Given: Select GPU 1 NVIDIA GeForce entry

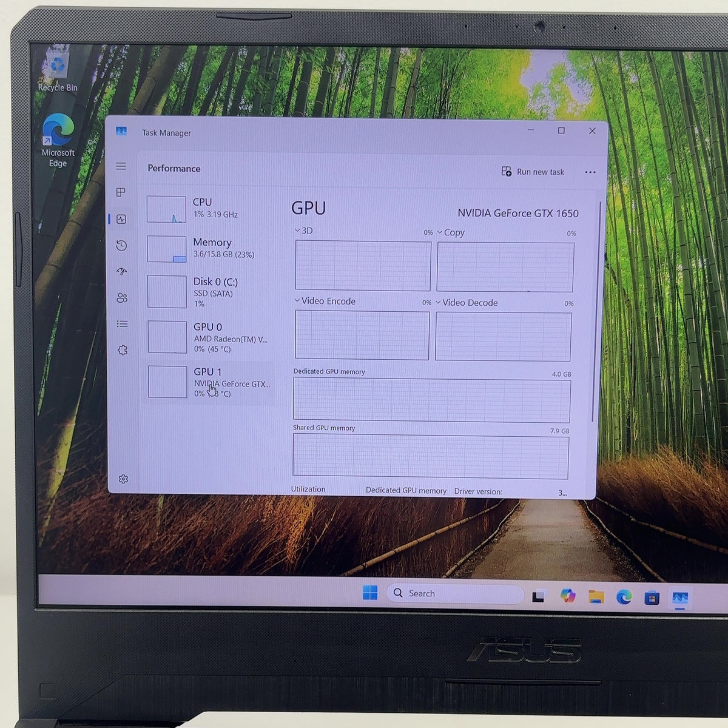Looking at the screenshot, I should [x=209, y=382].
